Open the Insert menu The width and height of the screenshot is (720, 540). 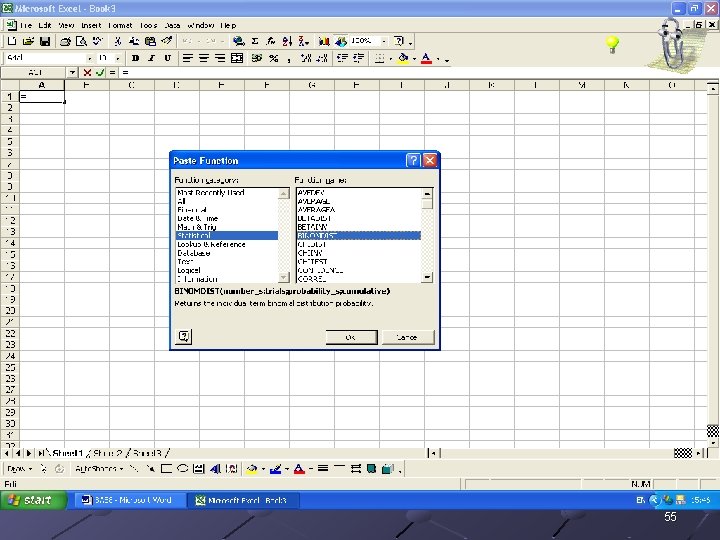(91, 25)
